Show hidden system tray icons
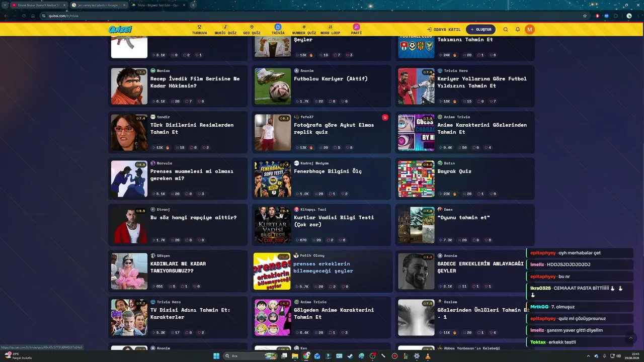This screenshot has width=644, height=362. point(588,356)
